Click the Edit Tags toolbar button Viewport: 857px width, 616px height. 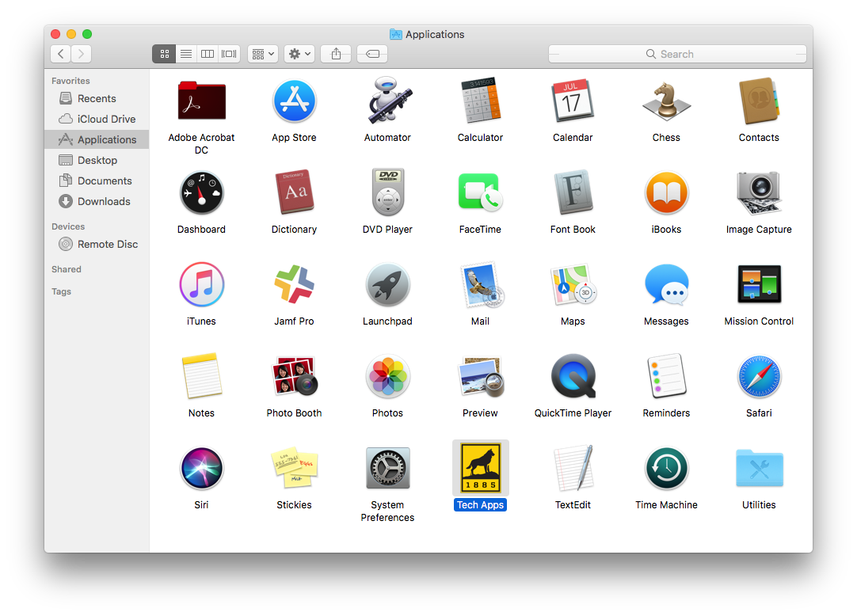coord(372,54)
